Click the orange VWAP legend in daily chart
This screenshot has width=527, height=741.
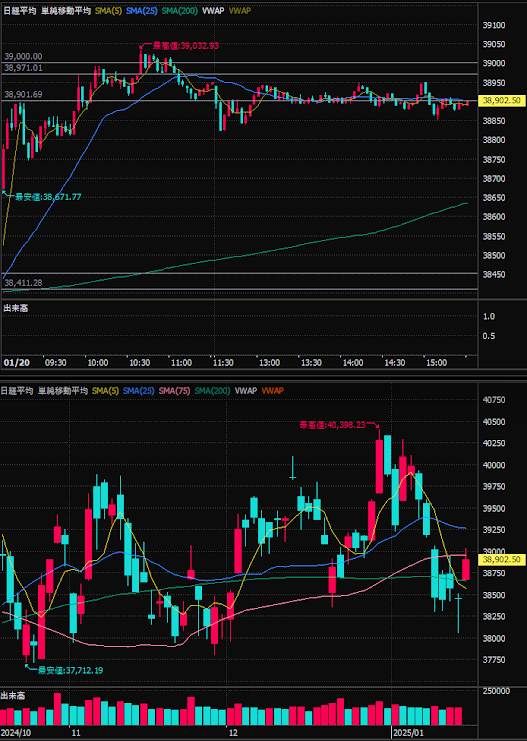(273, 391)
